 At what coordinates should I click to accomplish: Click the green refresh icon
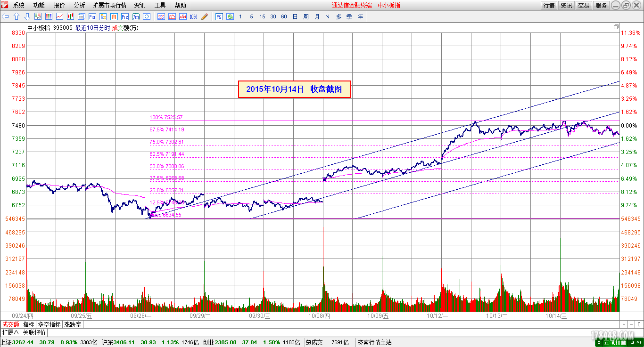click(x=230, y=16)
